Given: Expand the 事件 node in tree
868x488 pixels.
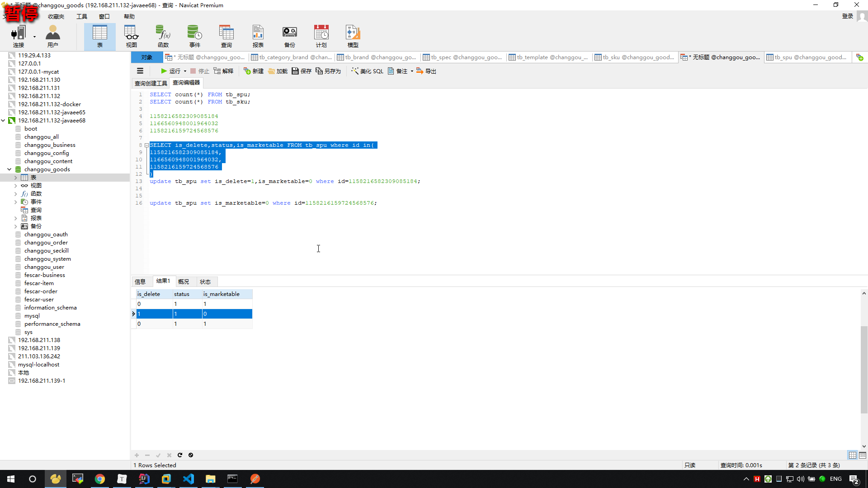Looking at the screenshot, I should pyautogui.click(x=16, y=202).
